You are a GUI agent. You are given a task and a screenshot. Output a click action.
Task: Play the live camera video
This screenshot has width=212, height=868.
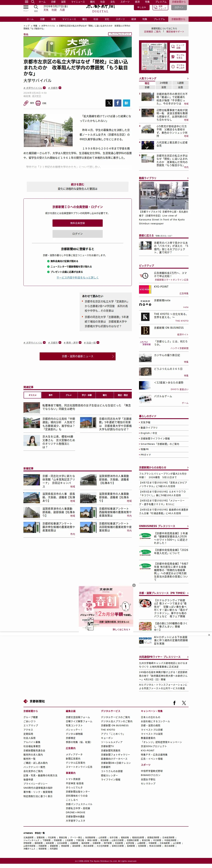coord(164,196)
